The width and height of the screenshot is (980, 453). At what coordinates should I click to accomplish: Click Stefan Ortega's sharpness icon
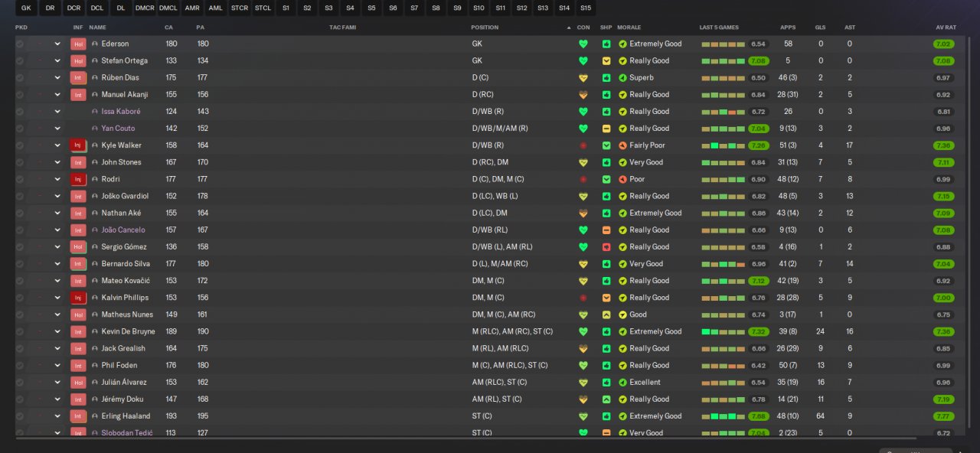coord(606,61)
